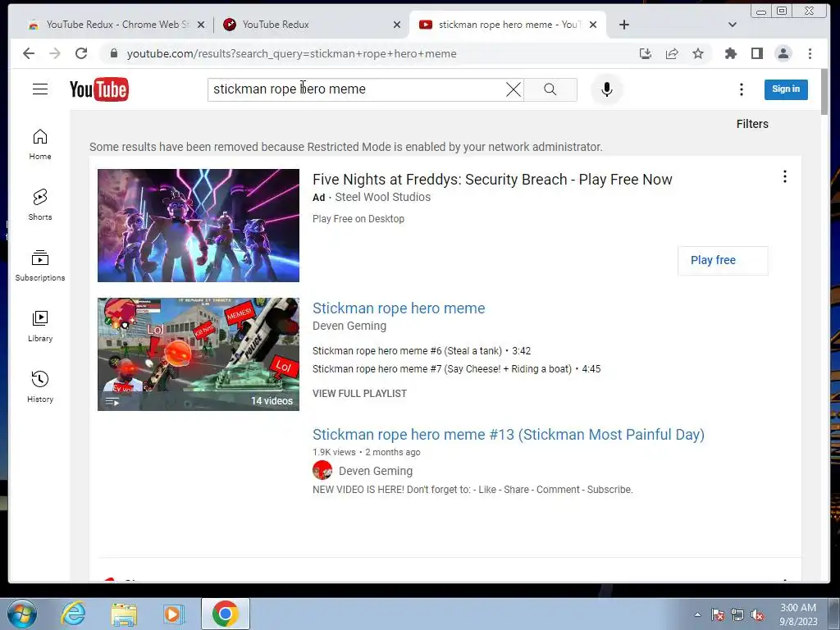This screenshot has height=630, width=840.
Task: Click the install app icon in address bar
Action: pos(646,53)
